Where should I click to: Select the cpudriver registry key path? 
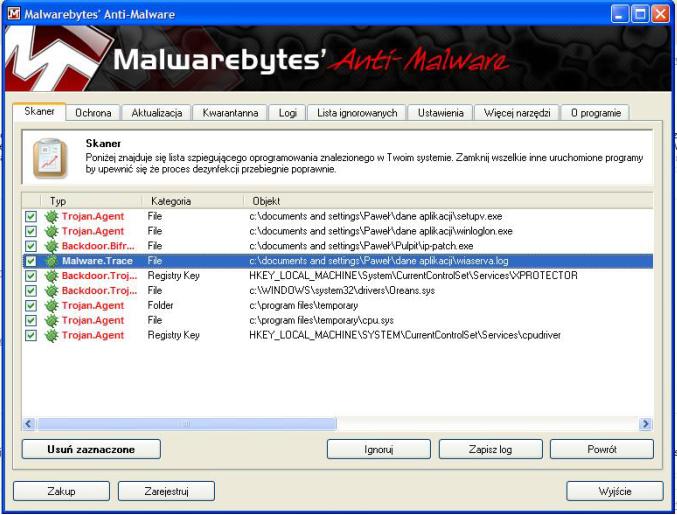point(405,335)
